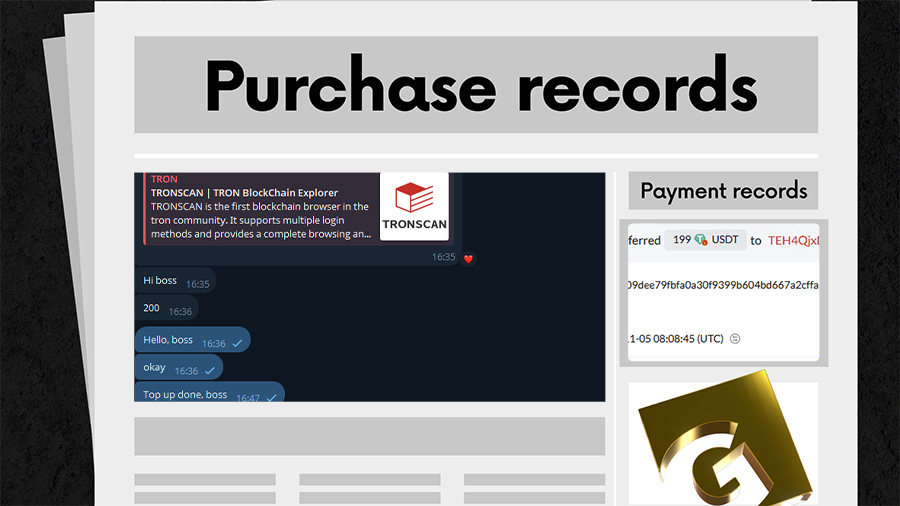900x506 pixels.
Task: Click the USDT Tether coin icon
Action: pyautogui.click(x=701, y=240)
